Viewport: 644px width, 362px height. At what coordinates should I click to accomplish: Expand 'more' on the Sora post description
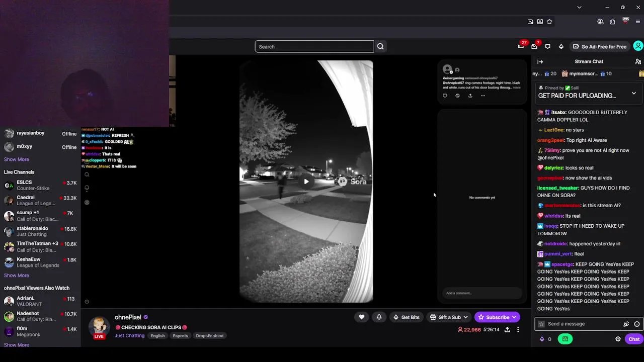[517, 87]
